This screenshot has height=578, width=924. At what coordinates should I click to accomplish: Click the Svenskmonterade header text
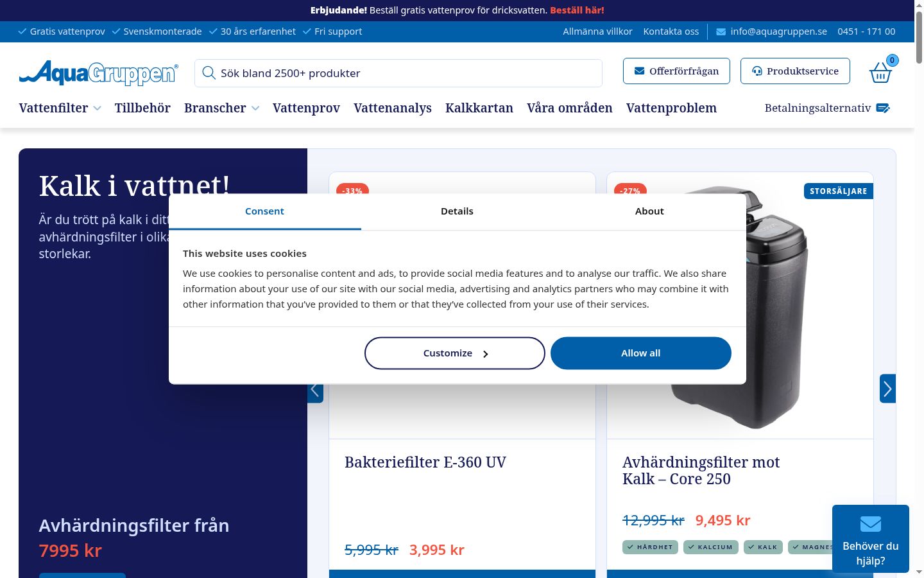tap(162, 31)
